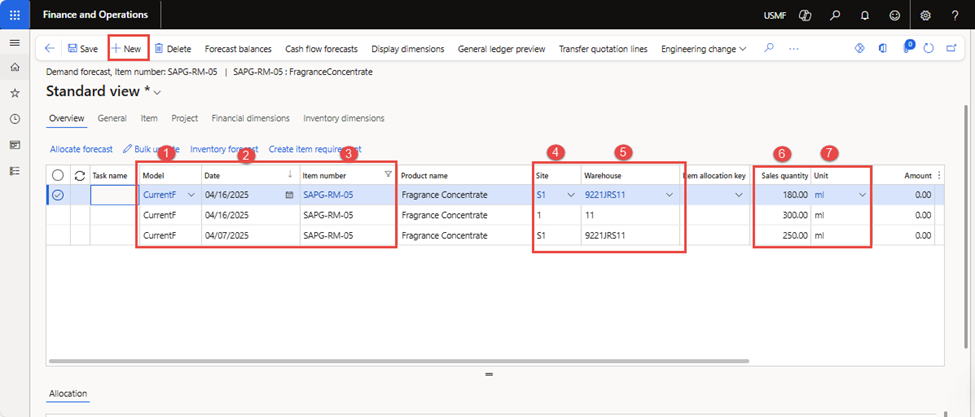Click the Bulk update link
975x417 pixels.
pos(152,149)
